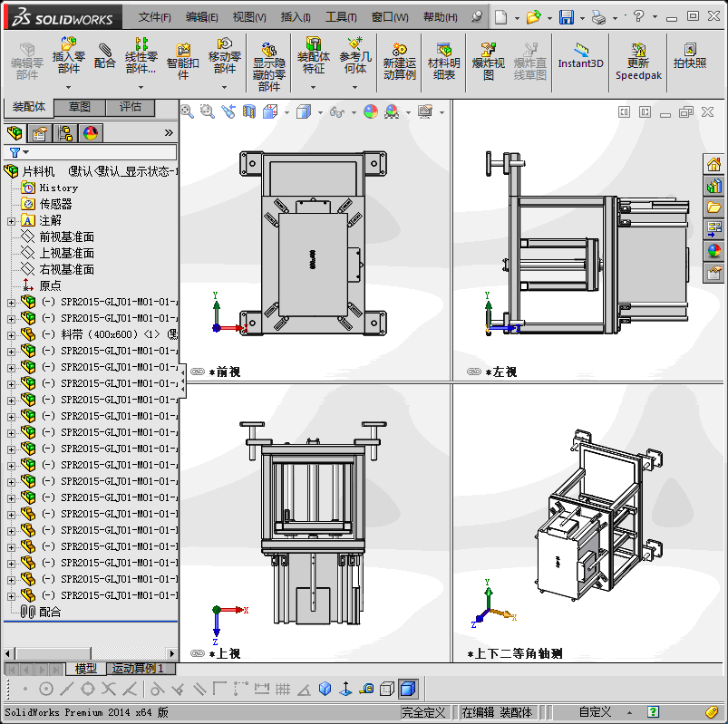Screen dimensions: 728x724
Task: Open the 帮助(H) menu
Action: pos(440,17)
